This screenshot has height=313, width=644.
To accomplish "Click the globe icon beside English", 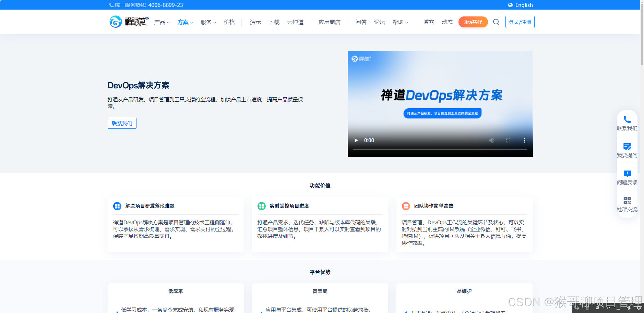I will (x=510, y=5).
